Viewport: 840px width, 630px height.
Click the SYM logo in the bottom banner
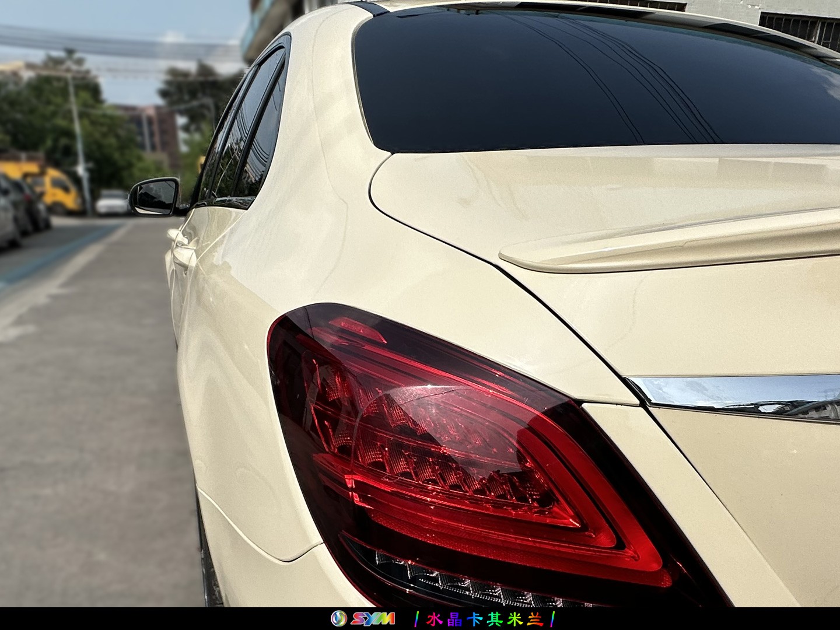(x=363, y=618)
